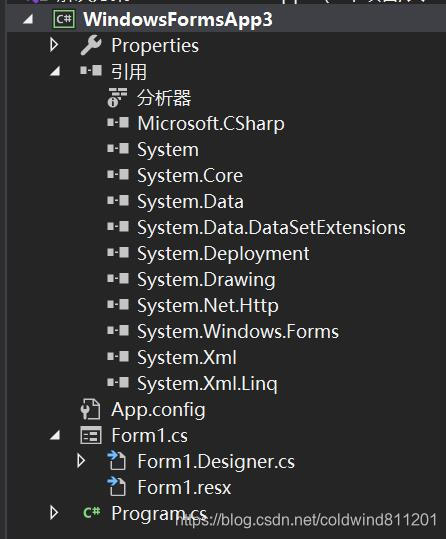The height and width of the screenshot is (539, 446).
Task: Click the reference icon of System.Core
Action: point(118,175)
